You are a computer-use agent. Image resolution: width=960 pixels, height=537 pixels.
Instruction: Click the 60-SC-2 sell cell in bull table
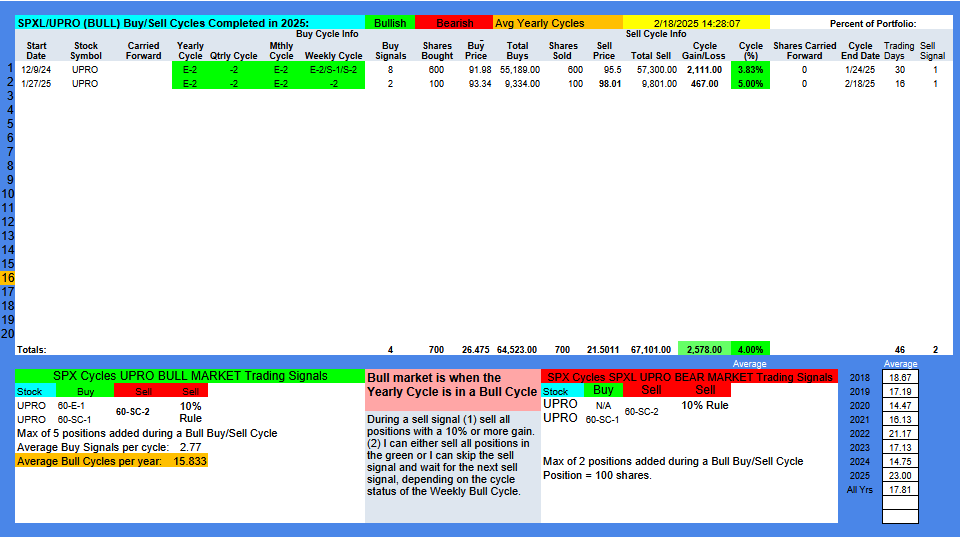132,412
